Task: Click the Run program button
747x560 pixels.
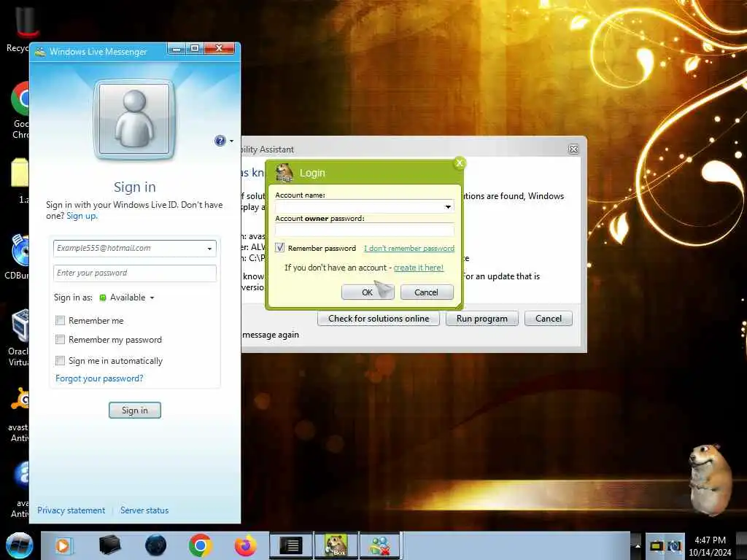Action: point(481,319)
